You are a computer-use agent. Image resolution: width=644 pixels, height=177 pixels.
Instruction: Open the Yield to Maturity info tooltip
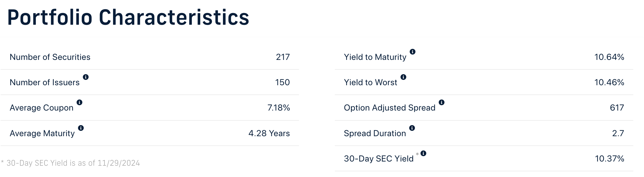coord(413,52)
